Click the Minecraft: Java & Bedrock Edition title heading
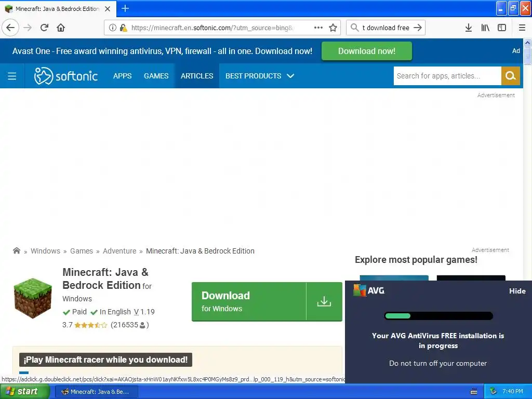Screen dimensions: 532x399 [105, 278]
